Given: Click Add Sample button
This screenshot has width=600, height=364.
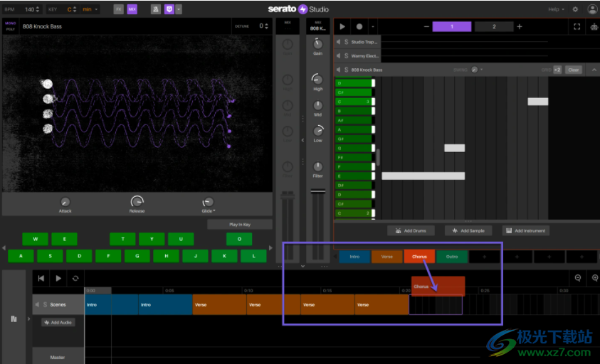Looking at the screenshot, I should [x=468, y=230].
